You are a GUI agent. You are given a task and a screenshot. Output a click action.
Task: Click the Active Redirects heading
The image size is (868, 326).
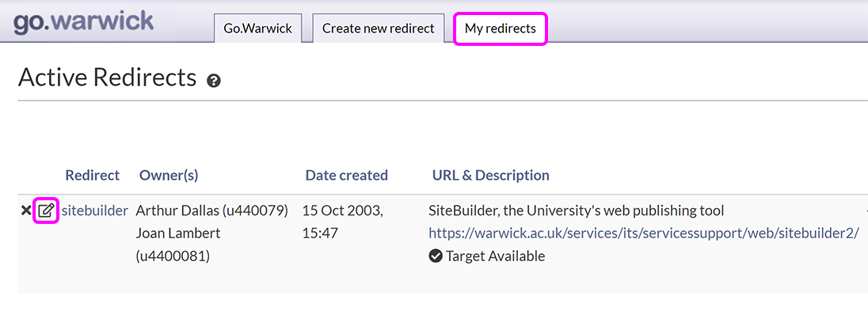[x=107, y=78]
